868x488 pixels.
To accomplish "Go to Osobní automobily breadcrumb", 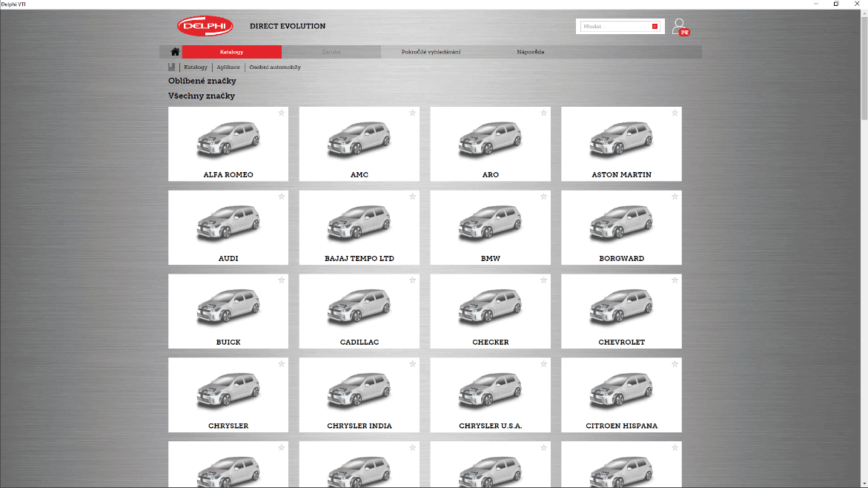I will pyautogui.click(x=275, y=67).
